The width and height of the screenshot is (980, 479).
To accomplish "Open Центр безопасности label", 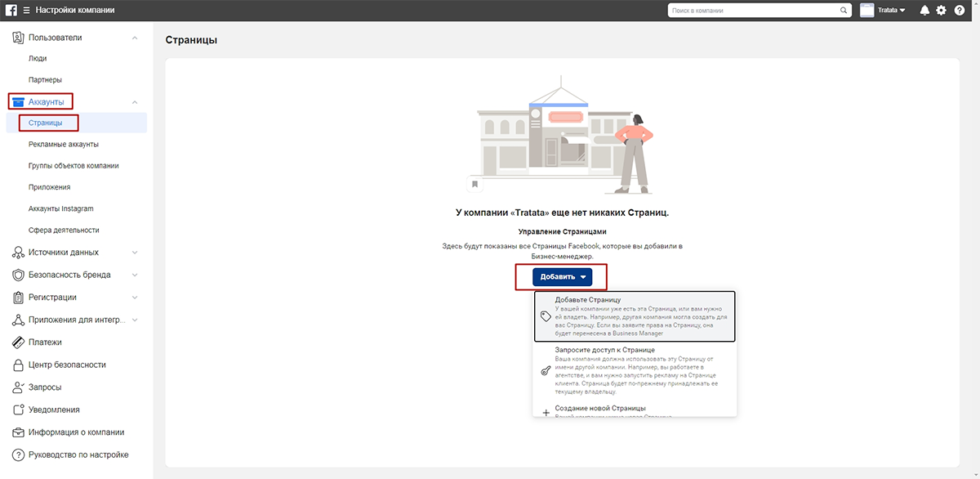I will pos(67,365).
